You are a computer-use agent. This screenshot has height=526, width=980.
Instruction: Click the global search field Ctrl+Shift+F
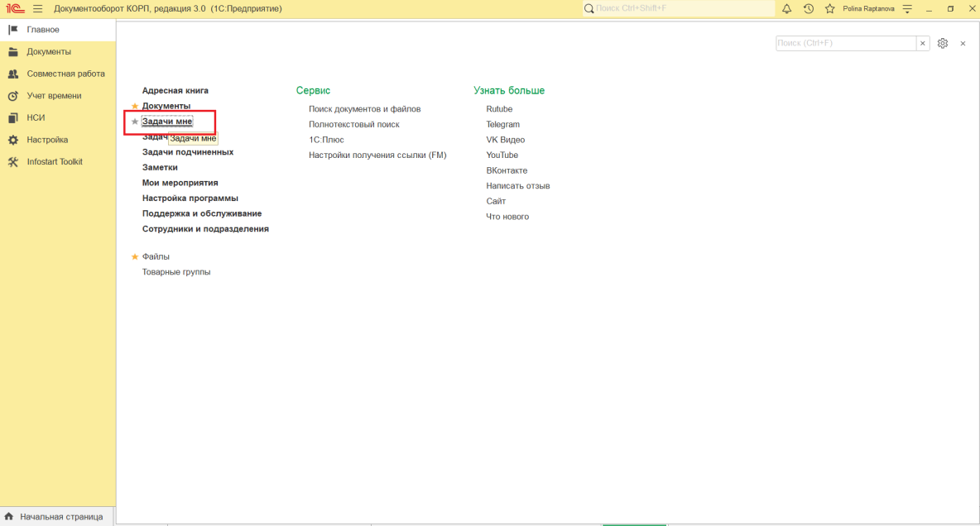coord(679,8)
